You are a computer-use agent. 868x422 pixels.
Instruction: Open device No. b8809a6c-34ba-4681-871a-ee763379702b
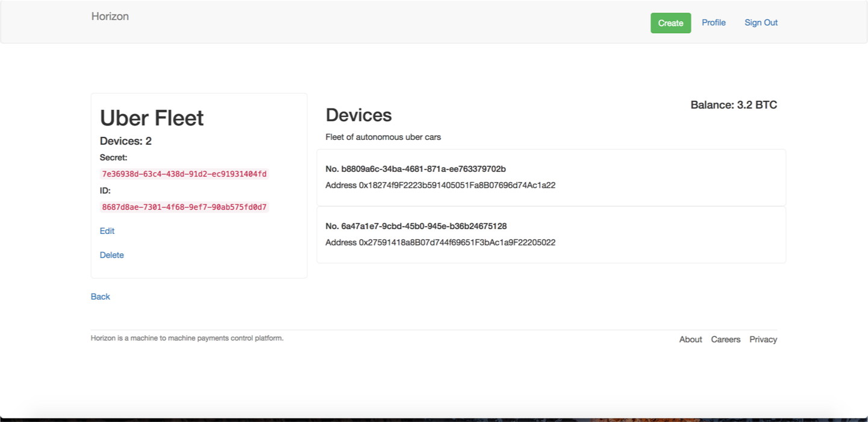pos(416,169)
